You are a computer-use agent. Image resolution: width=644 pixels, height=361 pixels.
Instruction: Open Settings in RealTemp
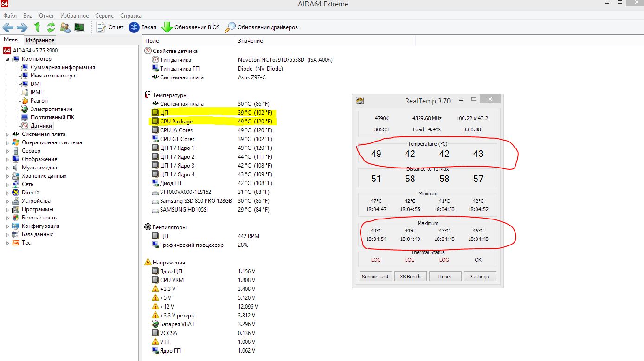click(x=480, y=276)
